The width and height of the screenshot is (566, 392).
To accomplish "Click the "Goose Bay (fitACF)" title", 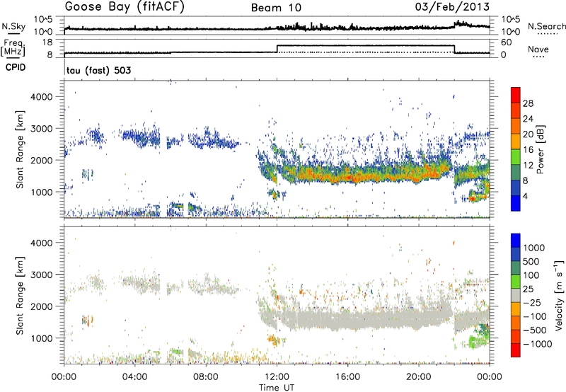I will pyautogui.click(x=125, y=7).
